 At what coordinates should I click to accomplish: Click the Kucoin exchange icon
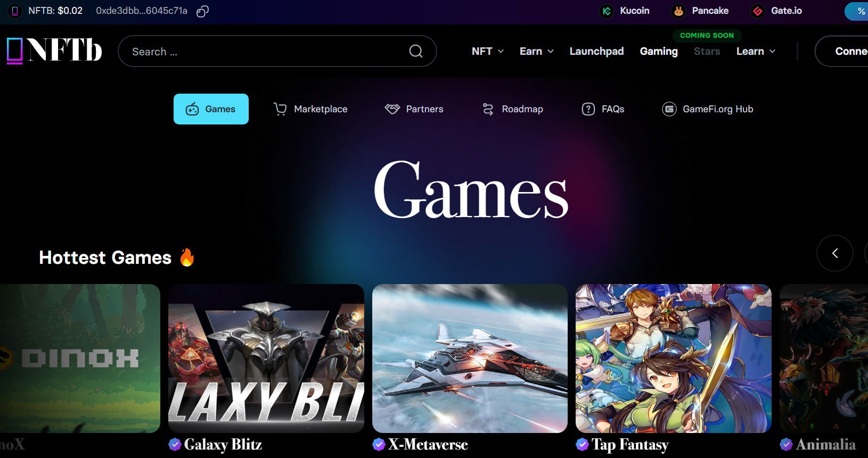(x=606, y=11)
